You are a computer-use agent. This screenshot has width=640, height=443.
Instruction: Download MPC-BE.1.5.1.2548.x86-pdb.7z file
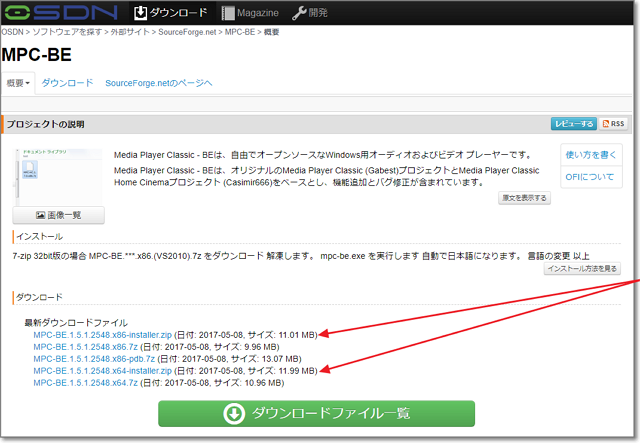point(92,359)
